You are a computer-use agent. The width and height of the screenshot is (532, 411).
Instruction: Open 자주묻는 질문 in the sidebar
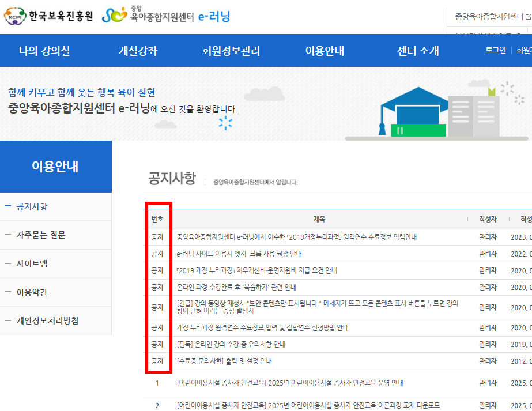coord(41,235)
